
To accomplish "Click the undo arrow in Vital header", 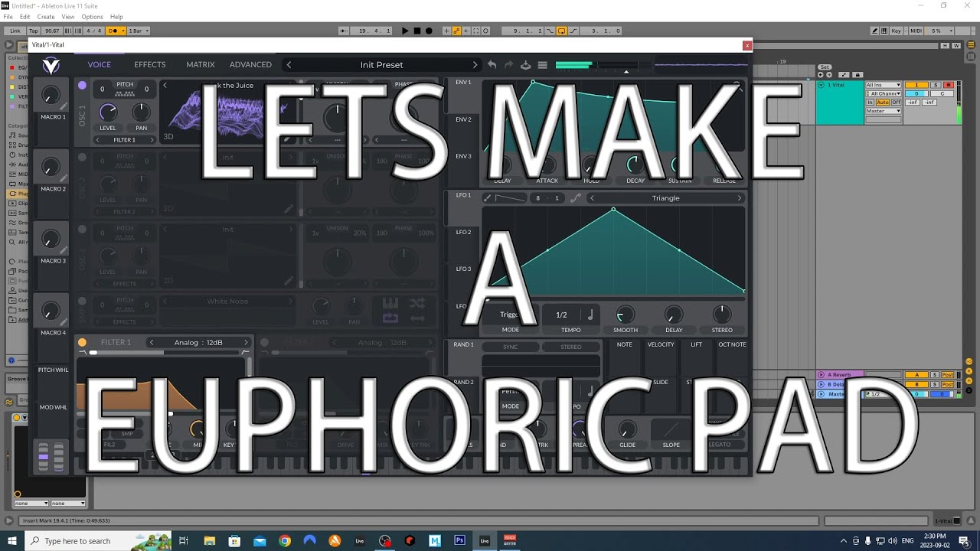I will tap(492, 65).
